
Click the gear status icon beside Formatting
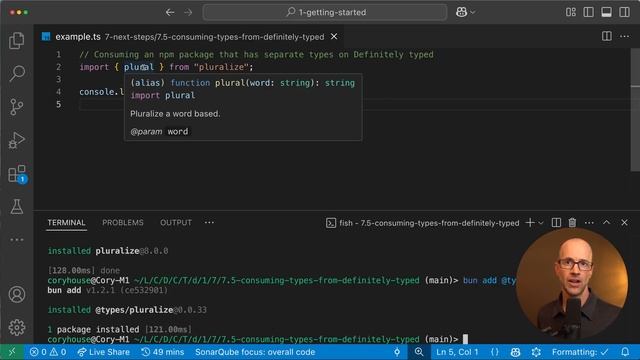point(536,352)
